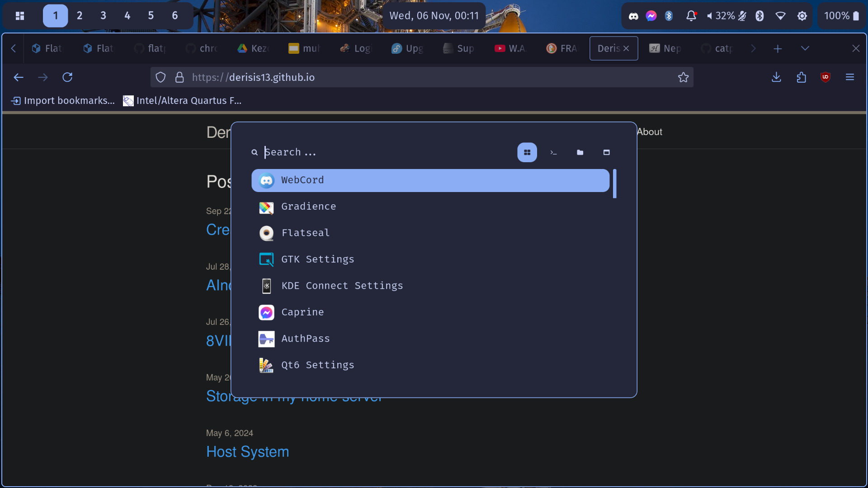The height and width of the screenshot is (488, 868).
Task: Click the launcher list scrollbar handle
Action: [614, 183]
